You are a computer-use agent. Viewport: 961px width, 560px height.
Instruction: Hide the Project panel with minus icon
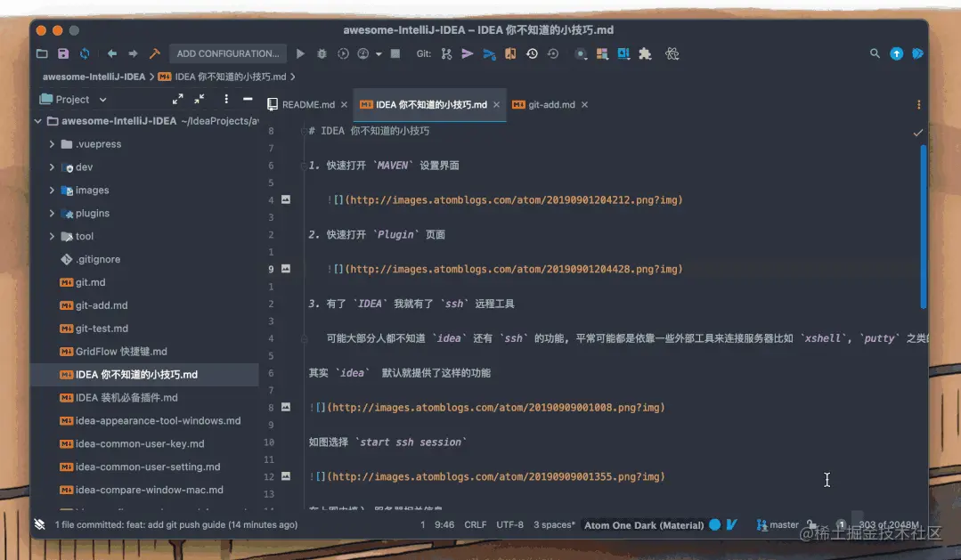tap(248, 99)
